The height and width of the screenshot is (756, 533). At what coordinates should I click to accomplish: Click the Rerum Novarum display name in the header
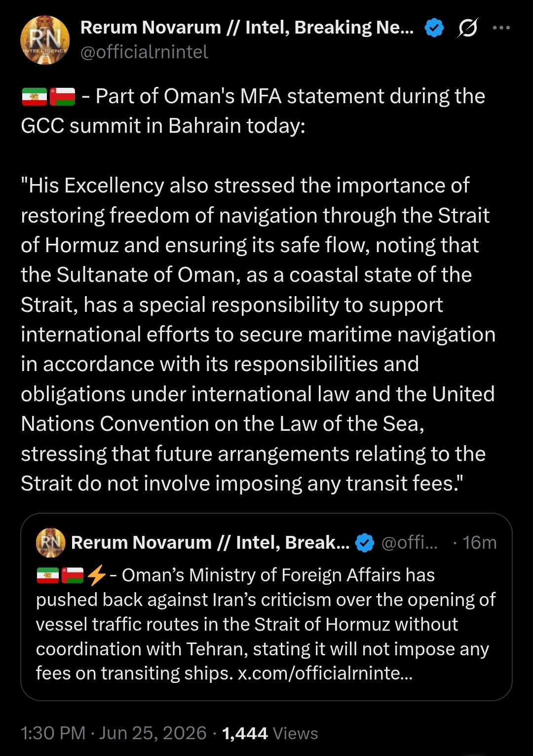(247, 28)
